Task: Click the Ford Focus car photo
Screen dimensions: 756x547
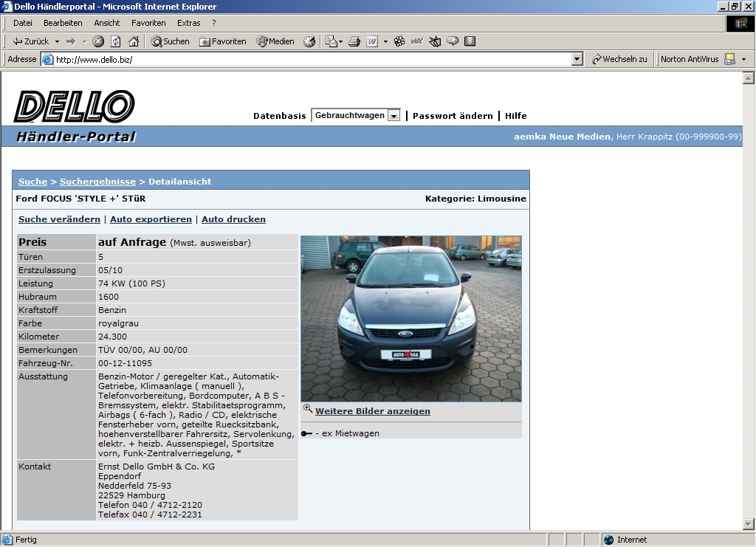Action: [x=410, y=318]
